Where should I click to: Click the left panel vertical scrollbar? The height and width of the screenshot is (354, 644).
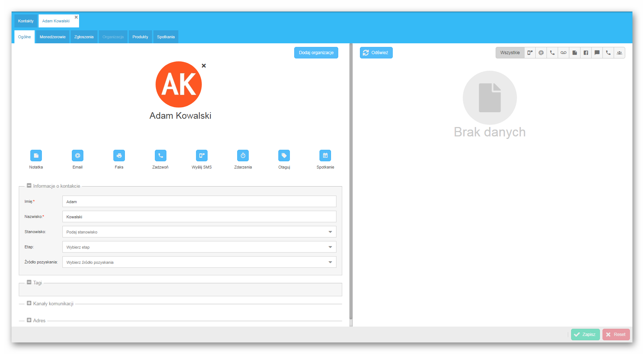[351, 181]
